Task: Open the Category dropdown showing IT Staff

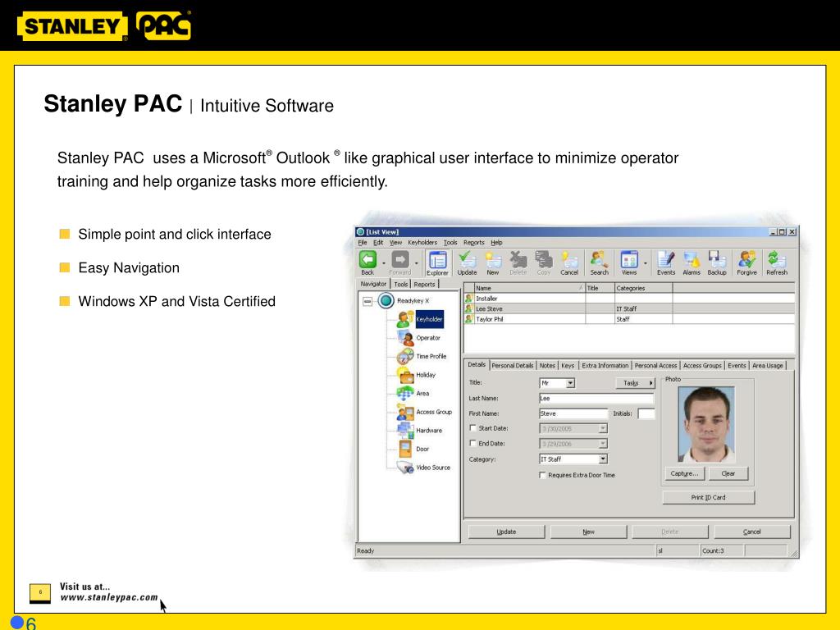Action: tap(603, 459)
